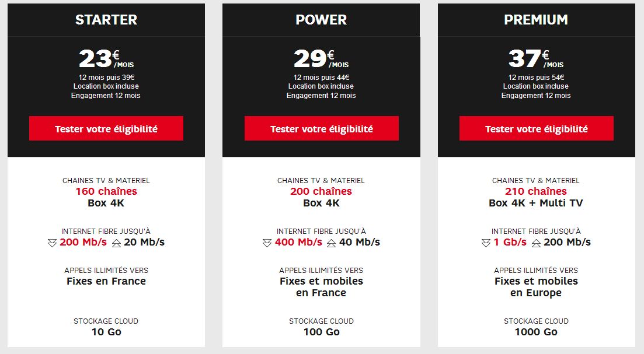
Task: Click the Premium plan download arrow icon
Action: coord(486,243)
